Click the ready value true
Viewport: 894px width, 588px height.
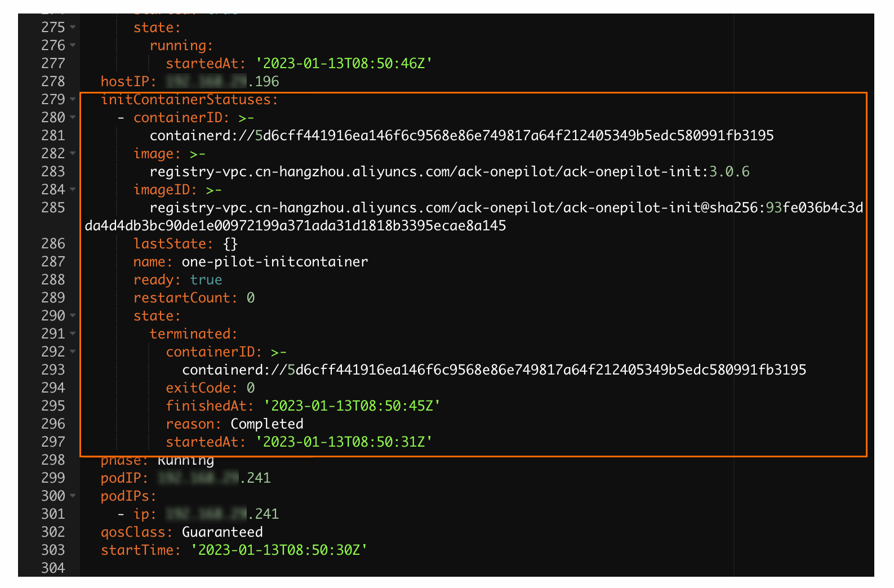click(206, 279)
